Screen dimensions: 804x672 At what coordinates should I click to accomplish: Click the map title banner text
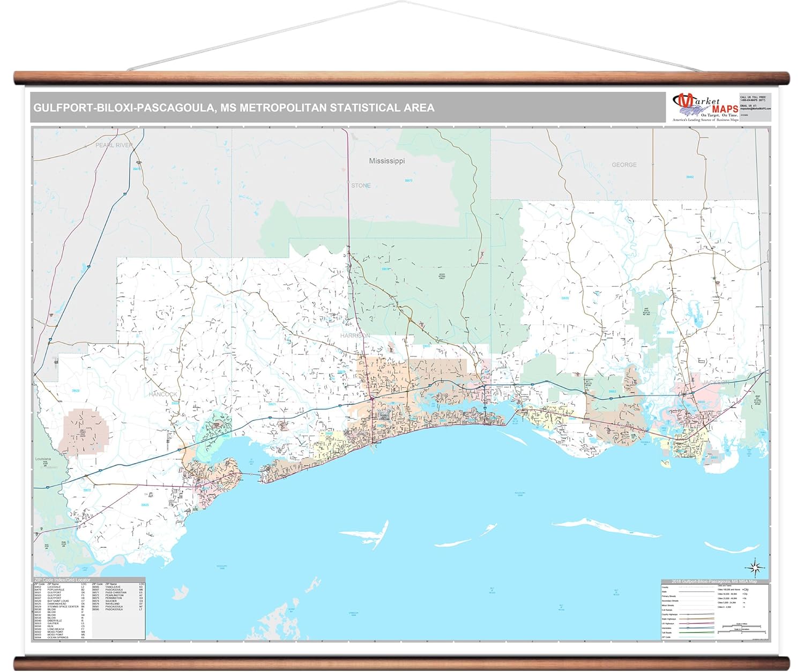coord(234,108)
